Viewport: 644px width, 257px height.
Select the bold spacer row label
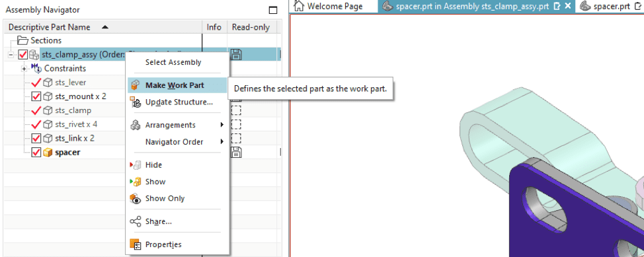coord(67,153)
